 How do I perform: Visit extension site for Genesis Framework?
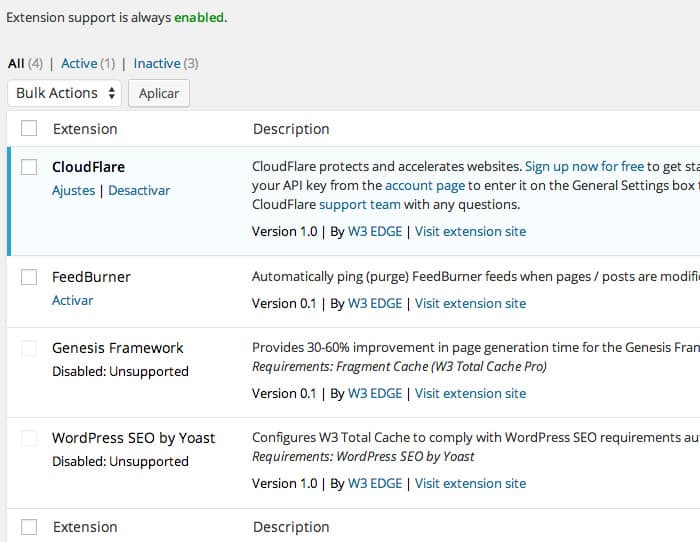[x=471, y=394]
